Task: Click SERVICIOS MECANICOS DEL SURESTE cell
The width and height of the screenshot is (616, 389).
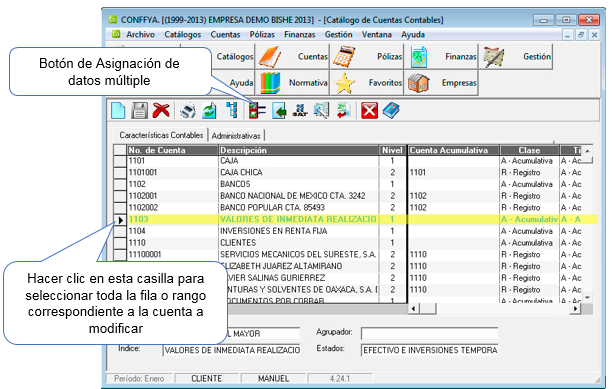Action: coord(299,255)
